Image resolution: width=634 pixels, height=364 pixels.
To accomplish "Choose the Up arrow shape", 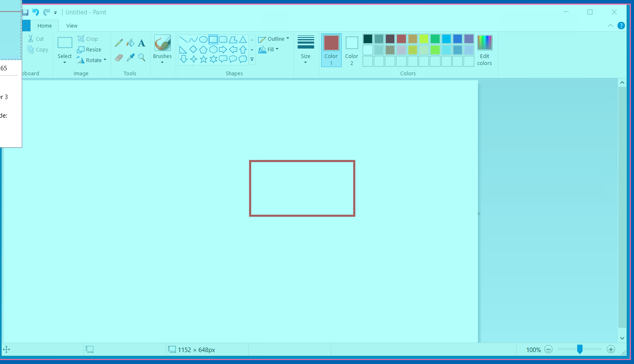I will click(243, 50).
